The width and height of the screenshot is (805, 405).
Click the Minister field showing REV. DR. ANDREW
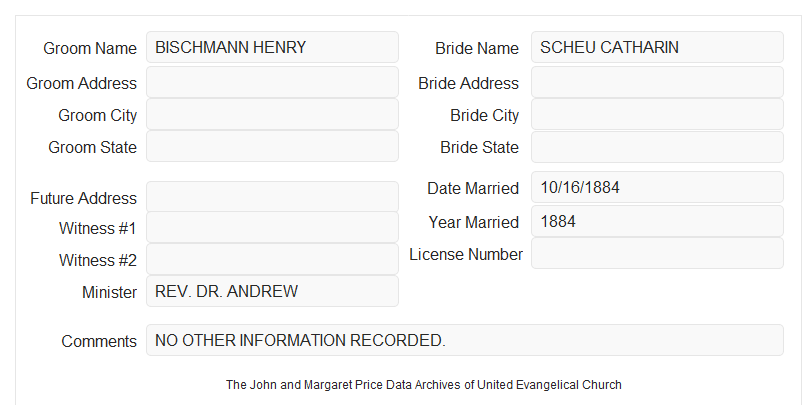272,291
